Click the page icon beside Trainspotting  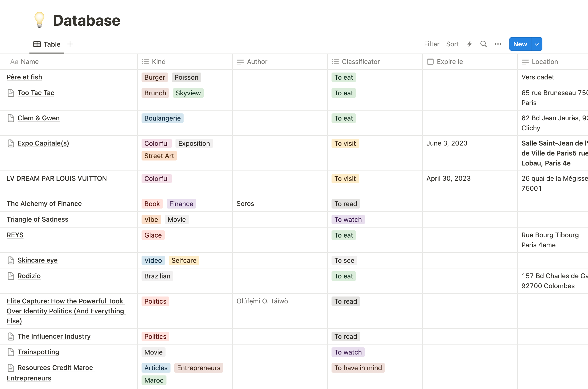pyautogui.click(x=11, y=352)
